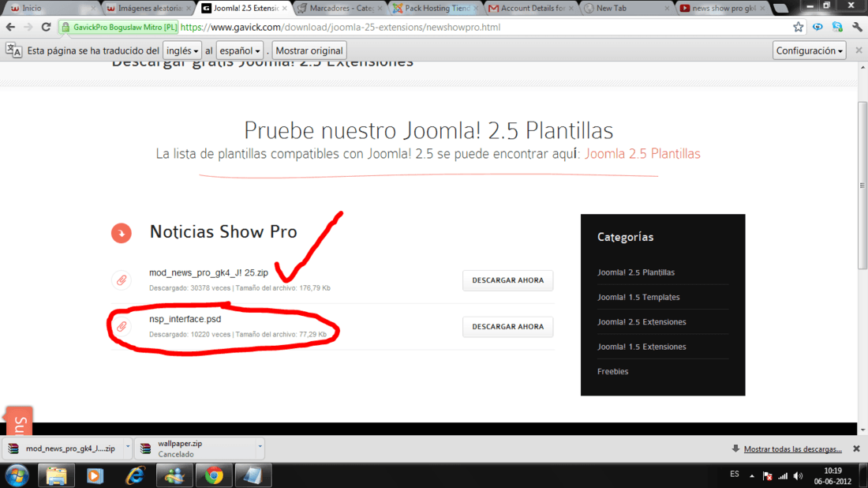Switch to the Pack Hosting Tienda tab
This screenshot has width=868, height=488.
point(435,9)
